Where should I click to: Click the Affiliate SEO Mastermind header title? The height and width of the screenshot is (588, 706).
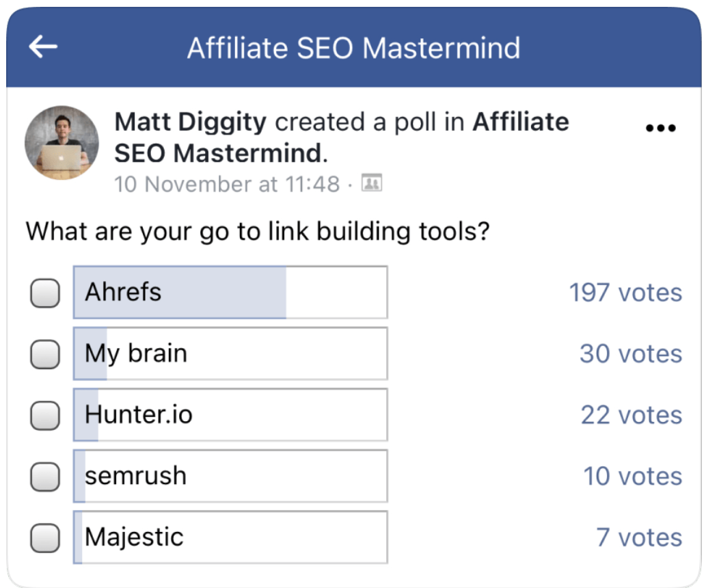(354, 48)
